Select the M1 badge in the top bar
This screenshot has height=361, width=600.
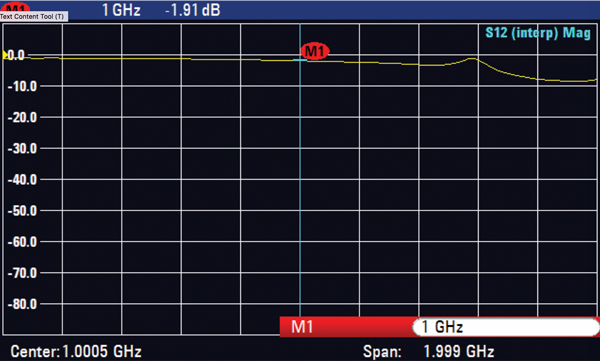(x=15, y=7)
